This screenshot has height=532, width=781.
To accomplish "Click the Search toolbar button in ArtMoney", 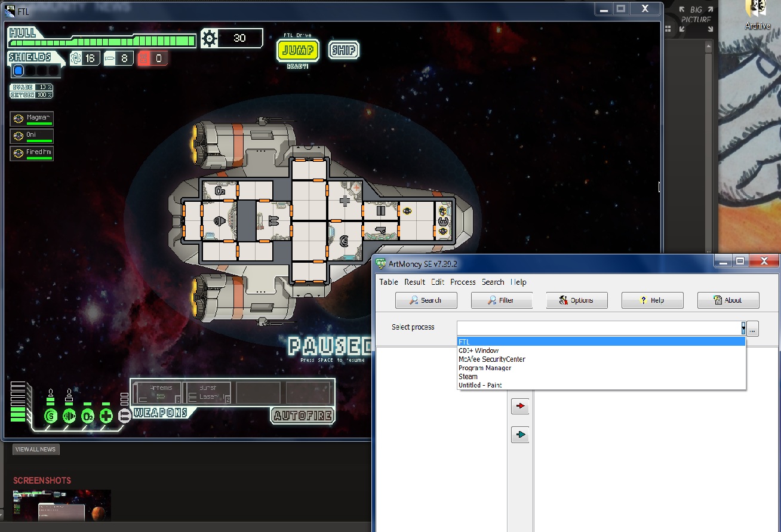I will click(426, 300).
